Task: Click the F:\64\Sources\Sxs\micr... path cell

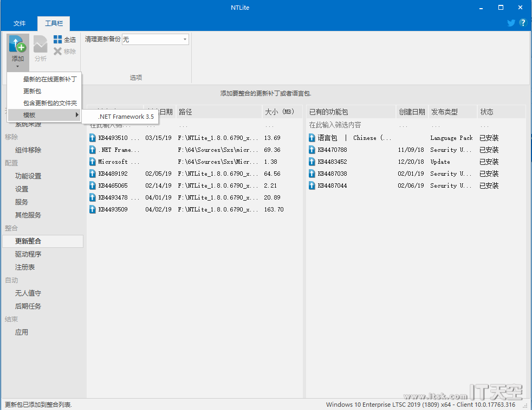Action: (x=218, y=150)
